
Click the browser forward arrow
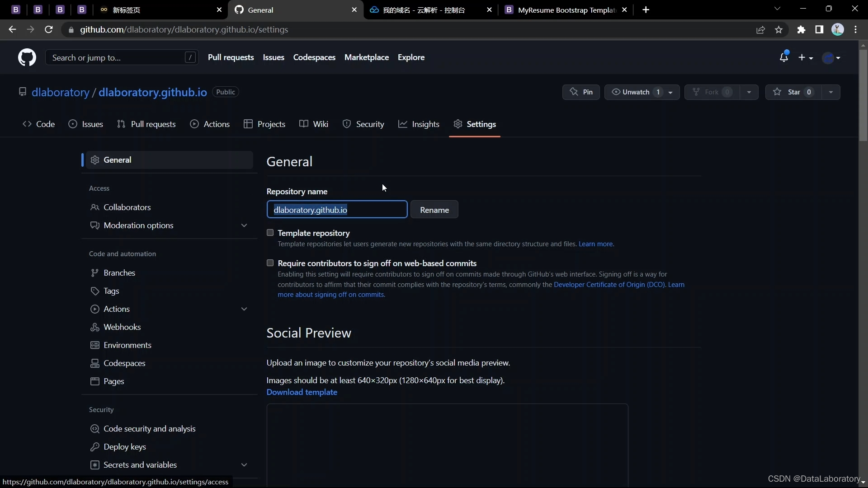tap(30, 30)
